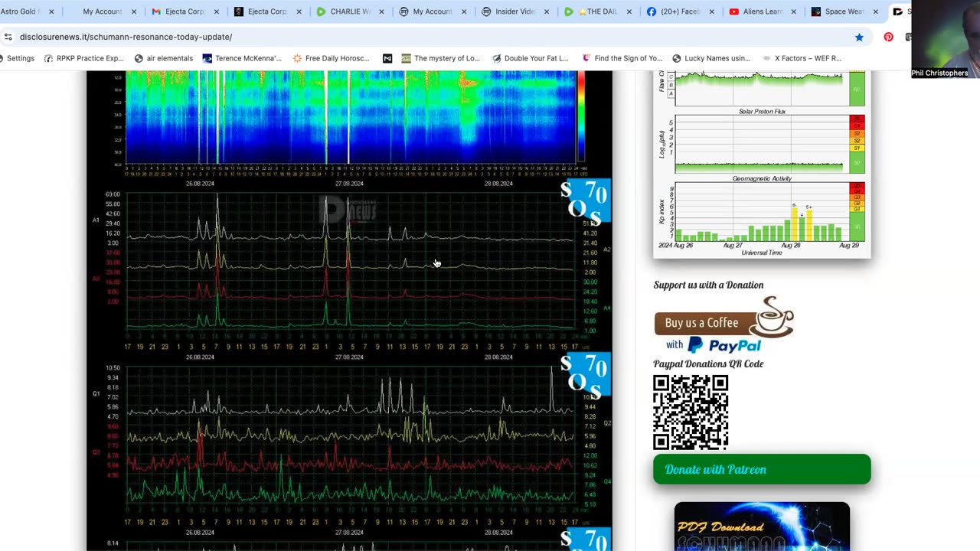
Task: Click the site information icon in address bar
Action: click(7, 37)
